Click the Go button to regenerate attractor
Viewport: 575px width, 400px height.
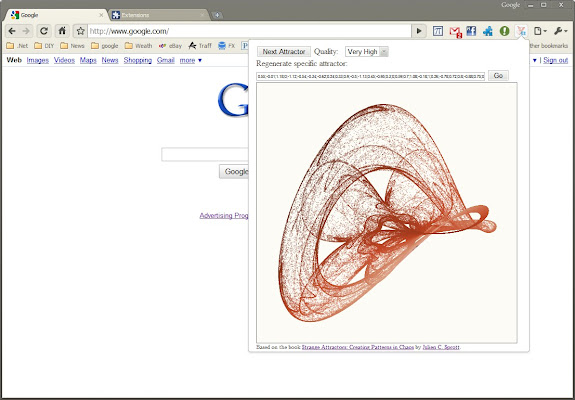tap(498, 76)
